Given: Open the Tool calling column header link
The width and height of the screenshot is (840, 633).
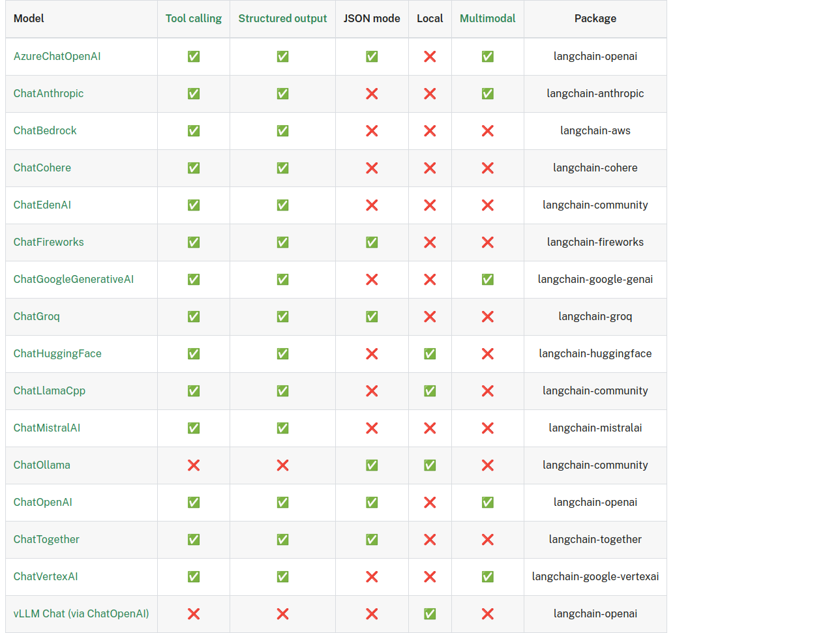Looking at the screenshot, I should [x=194, y=18].
